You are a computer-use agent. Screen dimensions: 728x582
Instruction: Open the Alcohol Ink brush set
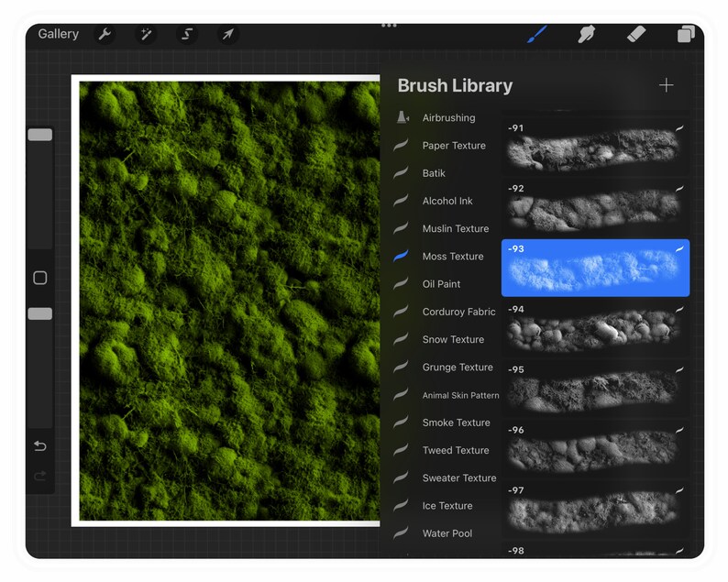point(446,201)
